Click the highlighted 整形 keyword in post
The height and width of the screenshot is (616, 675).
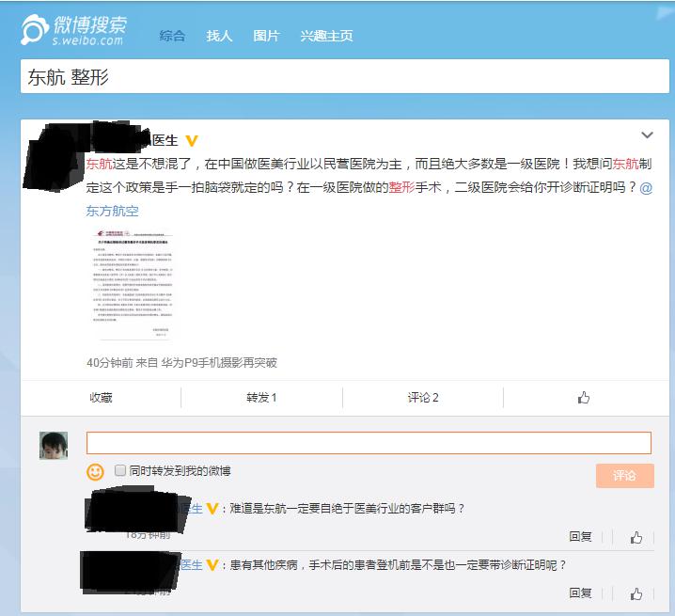(402, 187)
